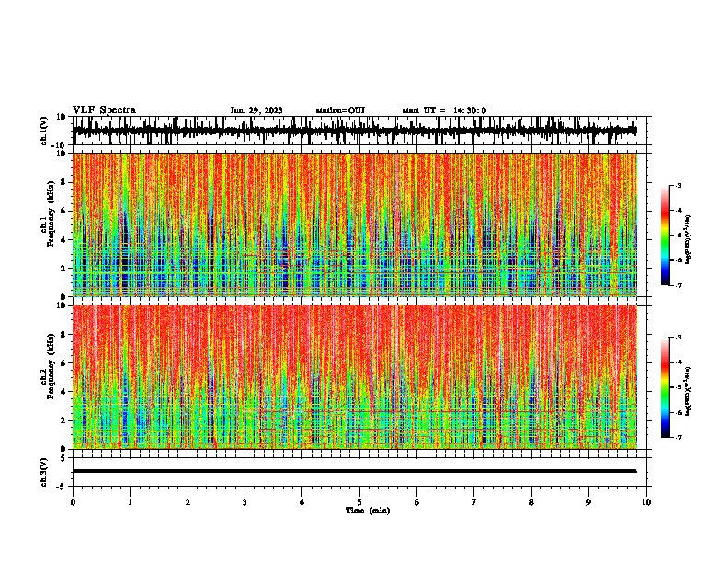Click the '5' tick on the time axis

click(359, 502)
